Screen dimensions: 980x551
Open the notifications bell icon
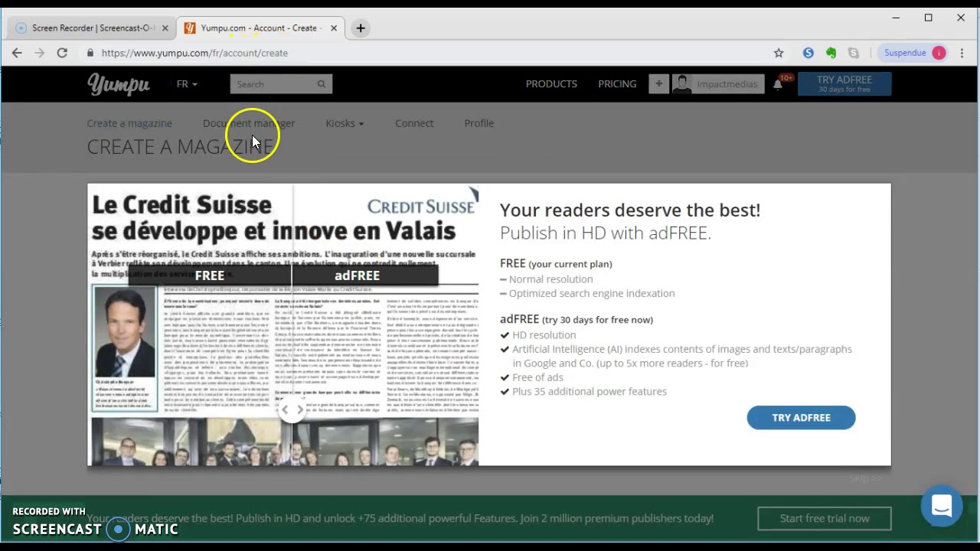(x=778, y=85)
